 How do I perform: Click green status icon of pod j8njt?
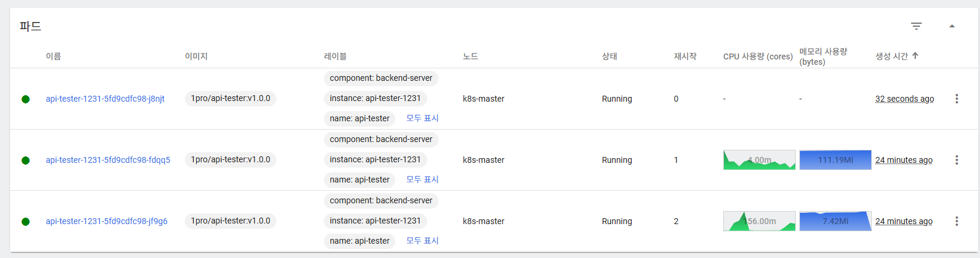pyautogui.click(x=26, y=99)
